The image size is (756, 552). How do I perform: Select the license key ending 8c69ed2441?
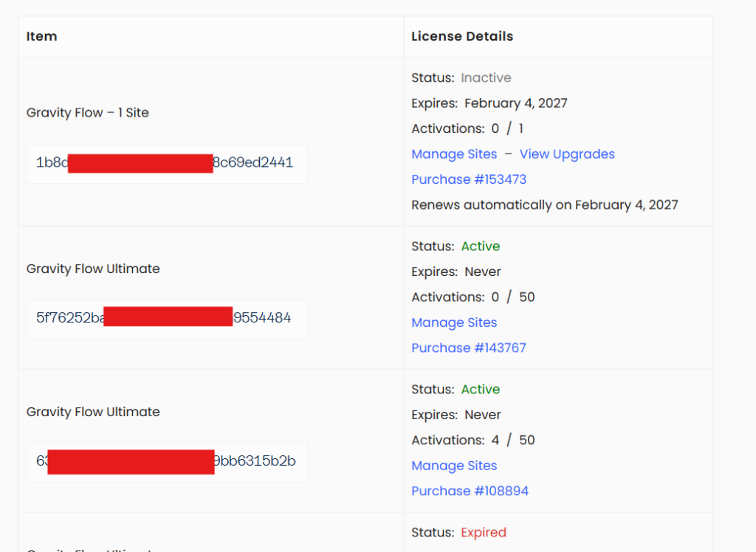[x=167, y=163]
